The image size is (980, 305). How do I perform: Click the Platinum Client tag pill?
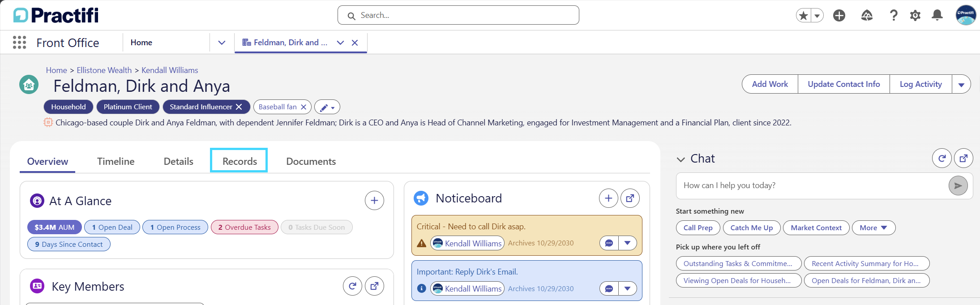(x=128, y=107)
